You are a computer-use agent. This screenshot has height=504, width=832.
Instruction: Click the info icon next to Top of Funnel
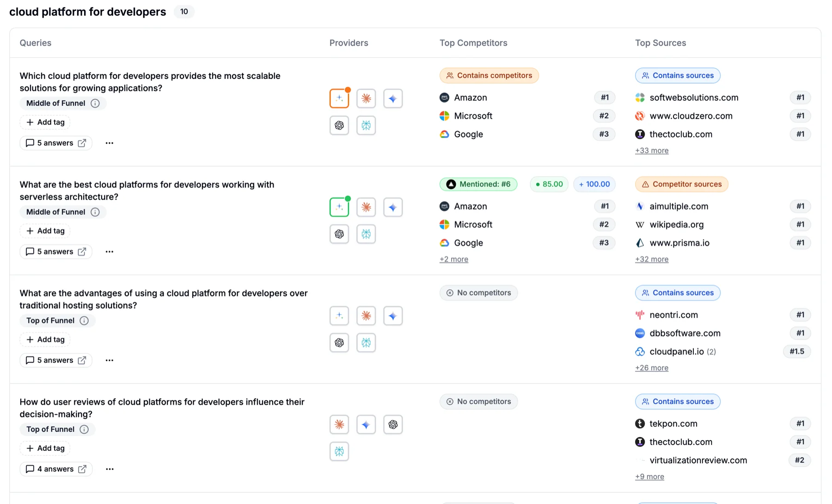[x=84, y=320]
